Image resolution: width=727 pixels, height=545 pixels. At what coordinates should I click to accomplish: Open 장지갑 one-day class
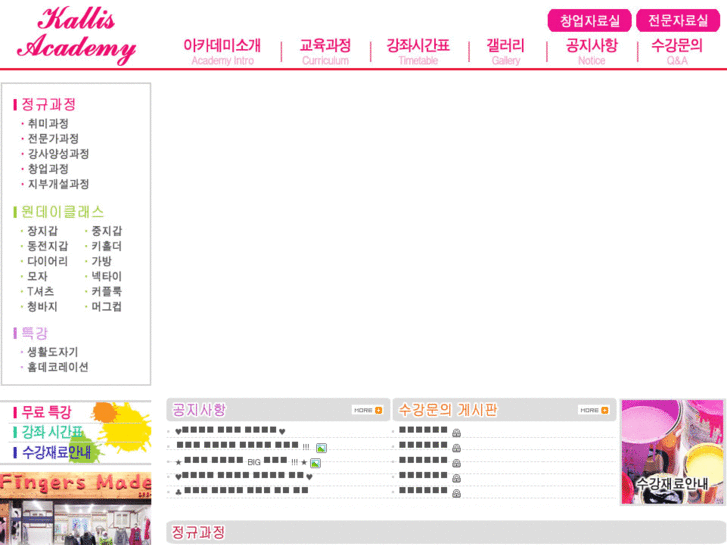tap(42, 231)
